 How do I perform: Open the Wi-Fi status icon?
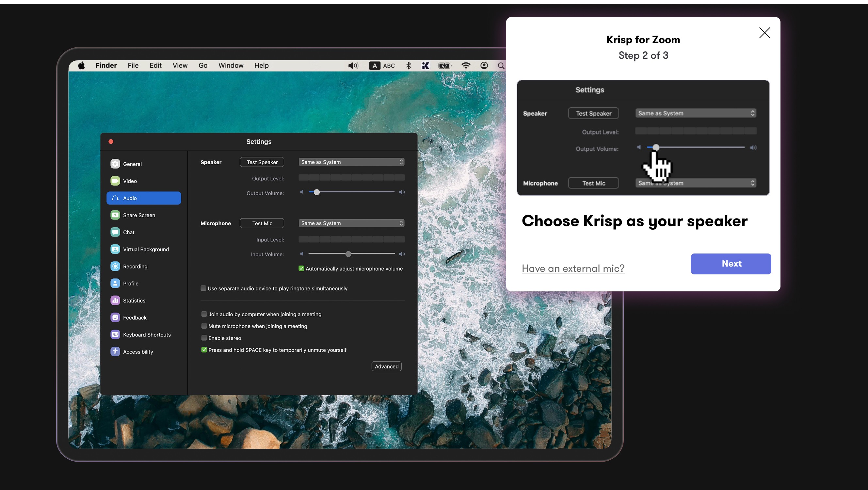pos(466,66)
